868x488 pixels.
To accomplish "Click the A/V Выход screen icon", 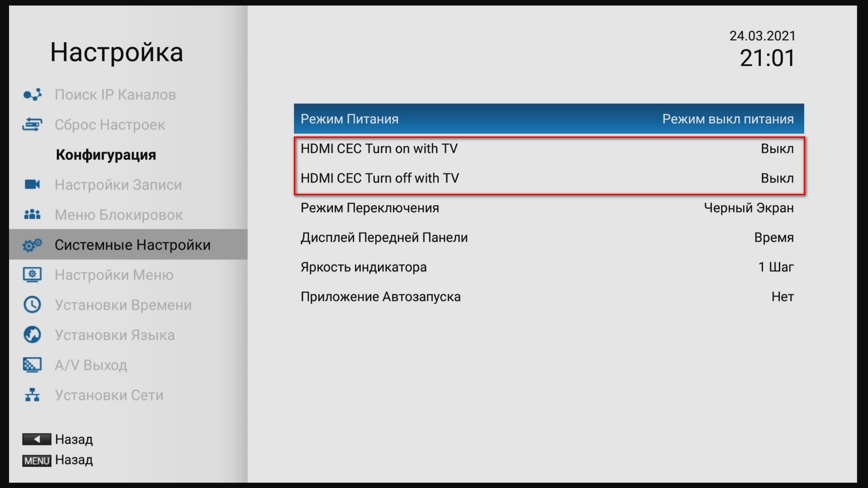I will (32, 365).
